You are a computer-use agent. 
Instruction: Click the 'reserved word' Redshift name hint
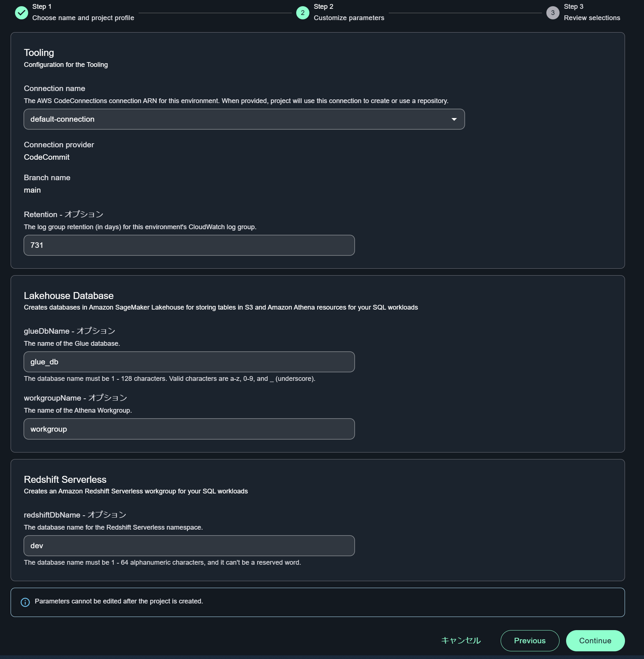pyautogui.click(x=162, y=563)
